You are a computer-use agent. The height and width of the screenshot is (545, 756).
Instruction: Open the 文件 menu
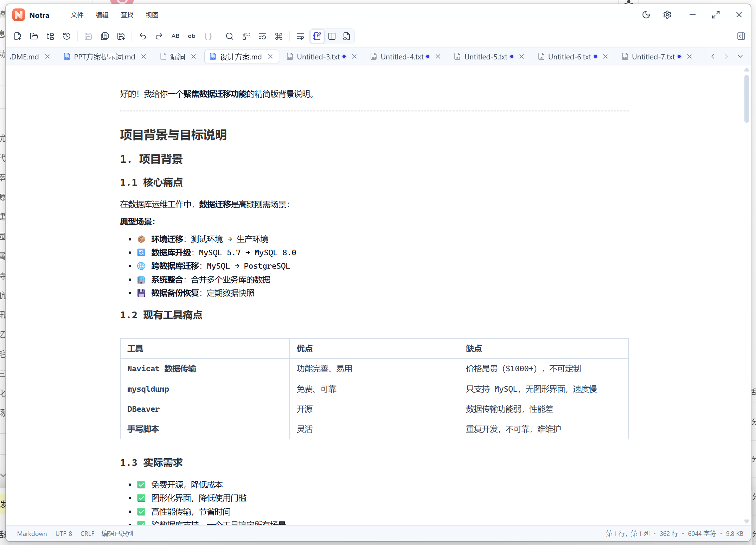[x=77, y=15]
